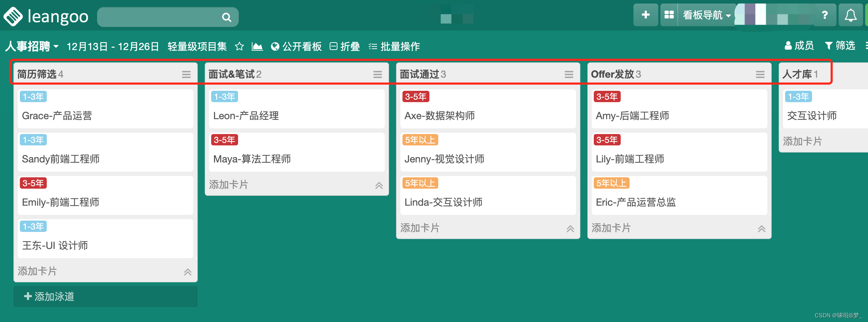Open the 人事招聘 board title dropdown
Screen dimensions: 868x322
point(32,46)
